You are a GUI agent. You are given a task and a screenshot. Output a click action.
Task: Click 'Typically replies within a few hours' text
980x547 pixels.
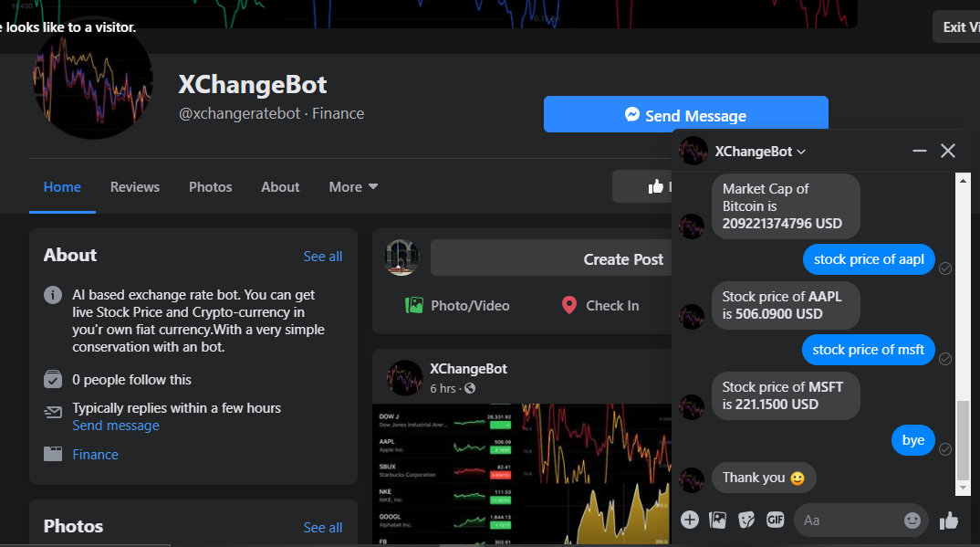point(176,407)
